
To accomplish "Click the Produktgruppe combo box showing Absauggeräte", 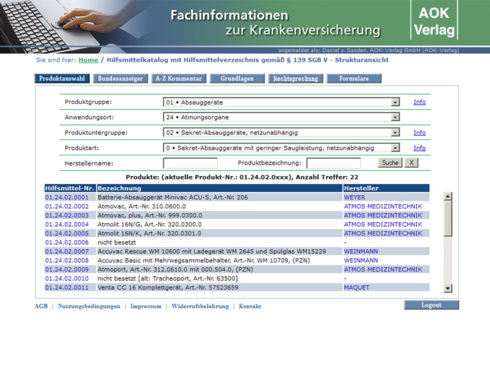I will pyautogui.click(x=281, y=102).
